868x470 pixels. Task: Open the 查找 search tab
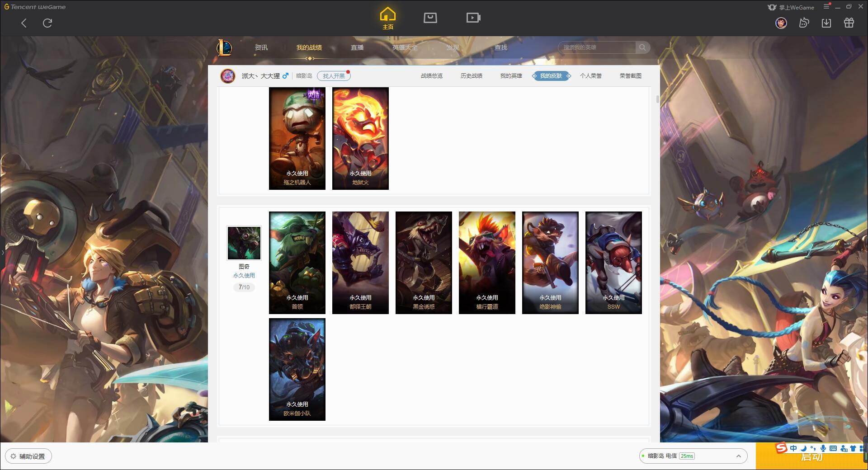coord(501,47)
